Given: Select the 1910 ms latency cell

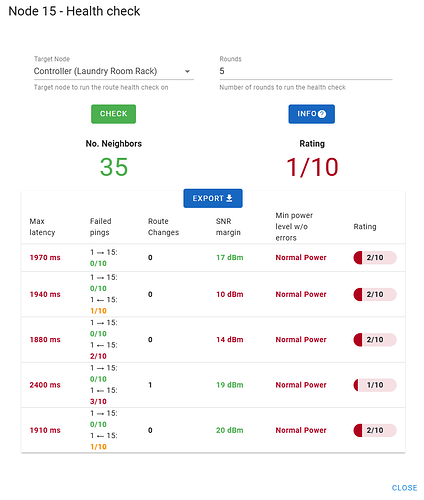Looking at the screenshot, I should click(x=45, y=430).
